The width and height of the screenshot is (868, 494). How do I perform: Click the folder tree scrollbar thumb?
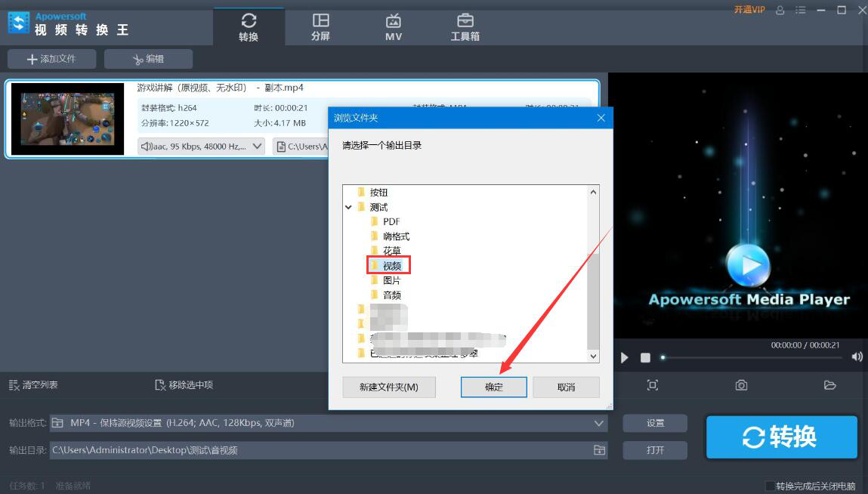pyautogui.click(x=594, y=302)
